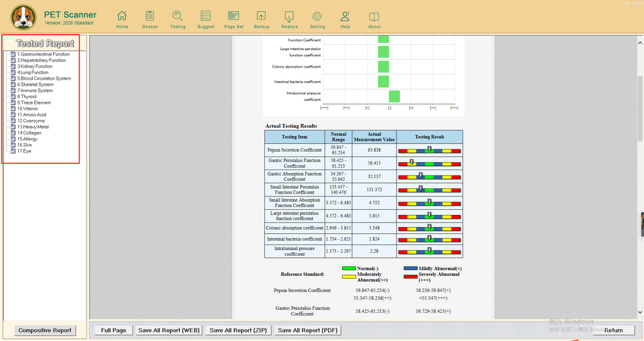Viewport: 644px width, 341px height.
Task: Open Hepatobiliary Function in report tree
Action: 42,60
